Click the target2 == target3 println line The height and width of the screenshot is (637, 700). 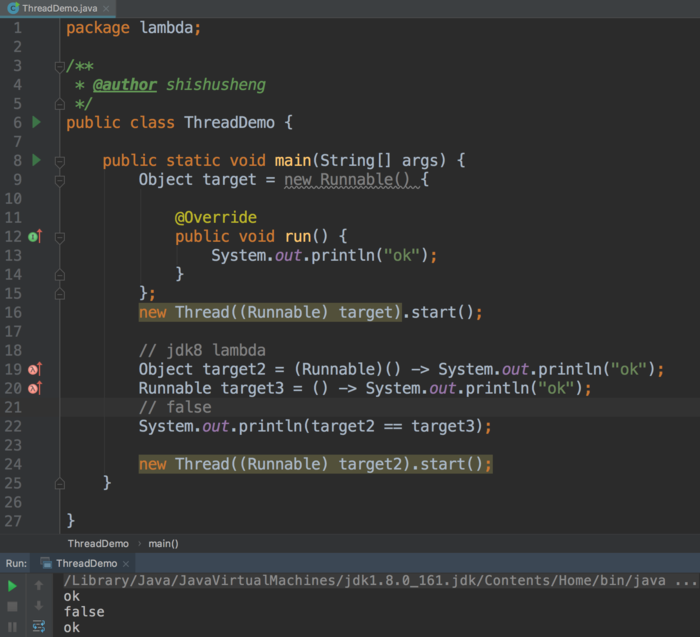(x=315, y=426)
